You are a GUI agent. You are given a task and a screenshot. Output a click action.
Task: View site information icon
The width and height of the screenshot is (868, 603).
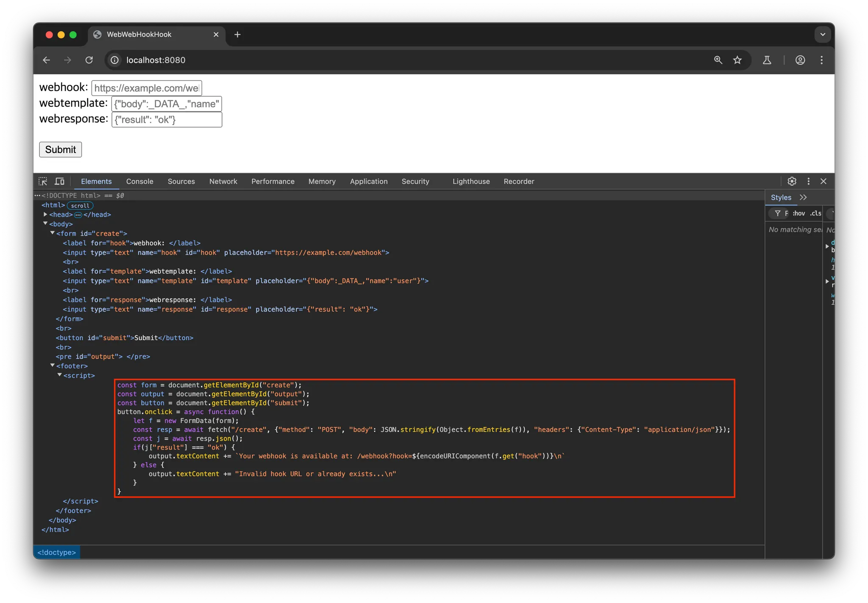click(x=115, y=60)
